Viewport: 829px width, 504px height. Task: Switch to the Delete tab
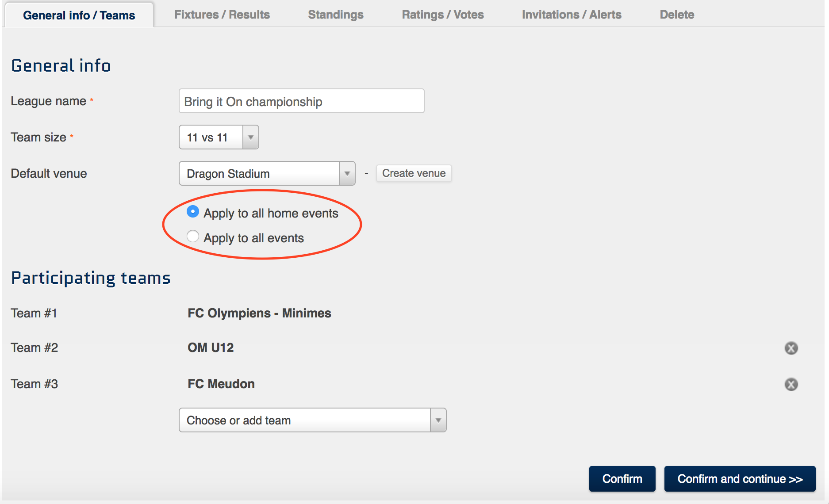[676, 15]
